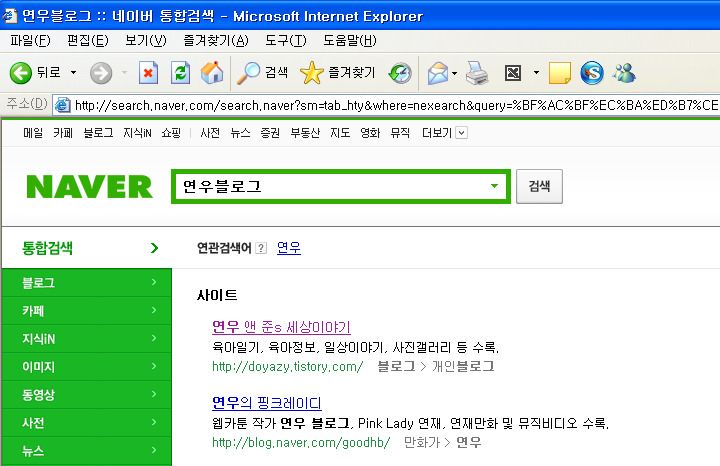720x466 pixels.
Task: Open search box autocomplete dropdown arrow
Action: [x=495, y=186]
